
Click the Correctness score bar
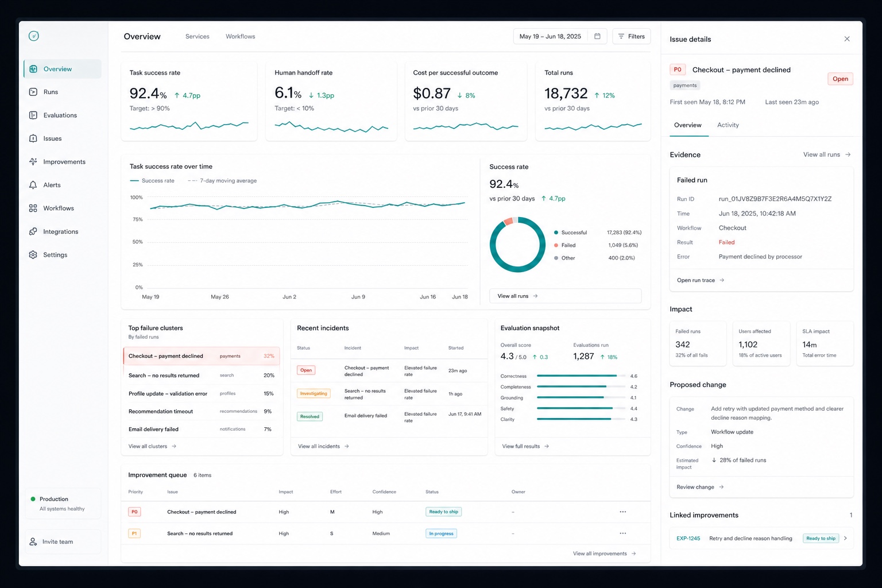[x=581, y=376]
